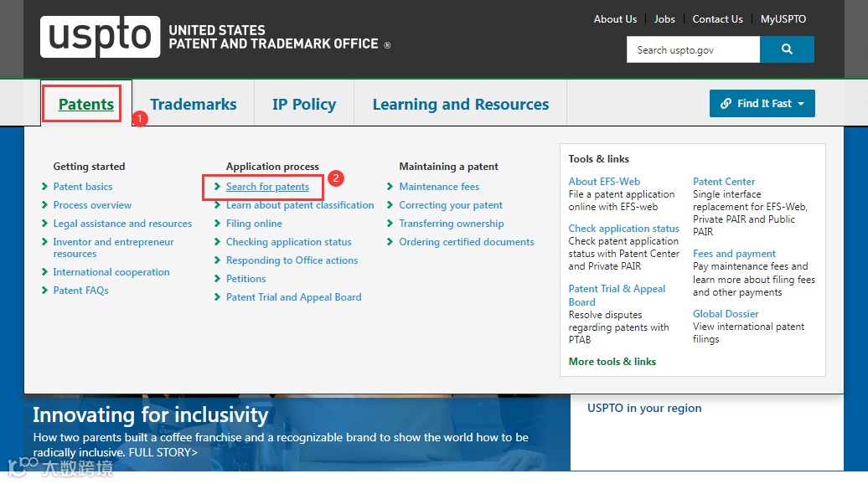
Task: Open Fees and payment tool link
Action: [734, 254]
